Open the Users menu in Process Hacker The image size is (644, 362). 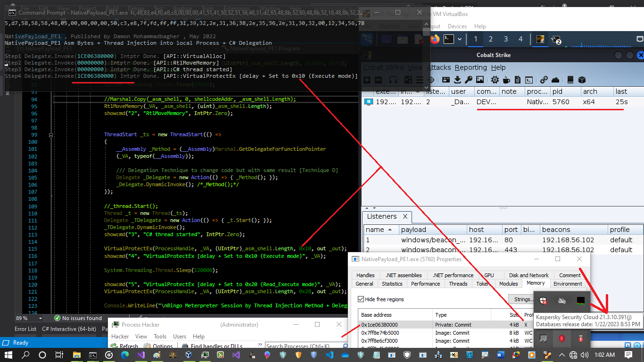180,337
